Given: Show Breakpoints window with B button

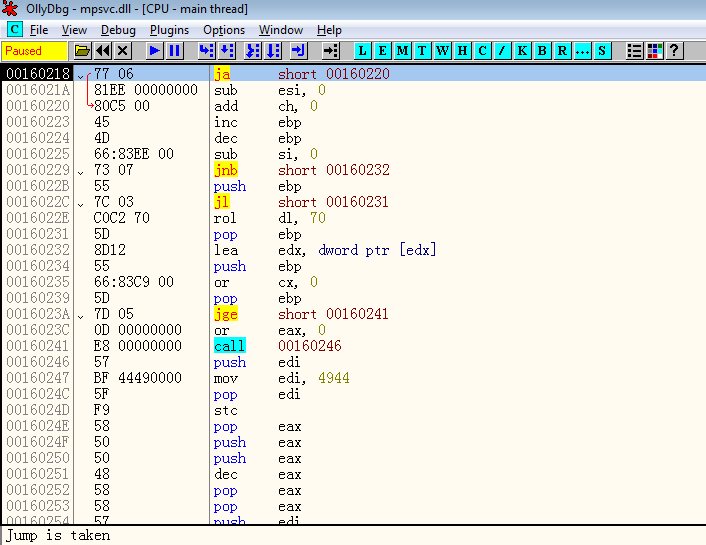Looking at the screenshot, I should 542,50.
